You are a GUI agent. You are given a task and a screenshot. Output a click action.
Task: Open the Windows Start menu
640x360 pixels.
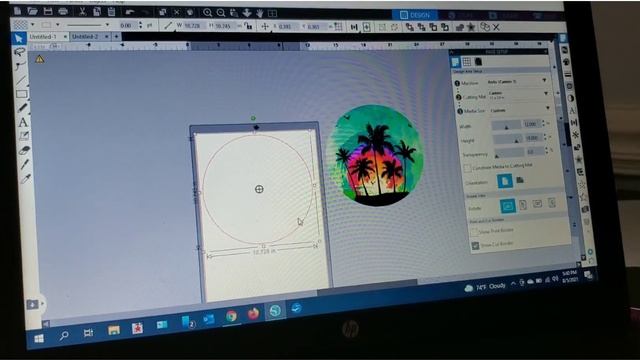click(39, 338)
